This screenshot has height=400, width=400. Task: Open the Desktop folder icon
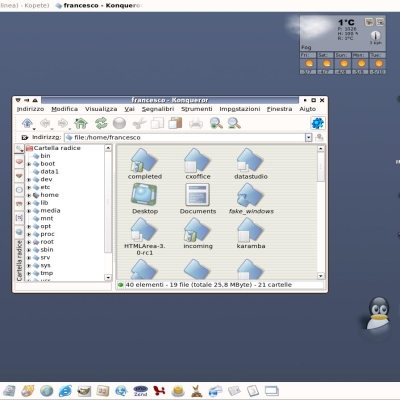(x=145, y=199)
